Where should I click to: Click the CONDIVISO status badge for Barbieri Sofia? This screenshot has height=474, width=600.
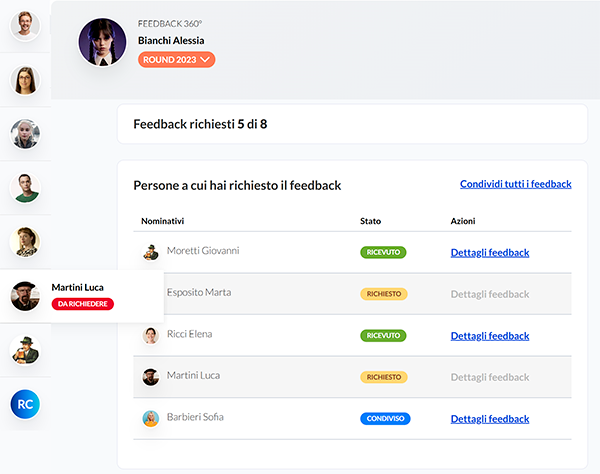385,419
